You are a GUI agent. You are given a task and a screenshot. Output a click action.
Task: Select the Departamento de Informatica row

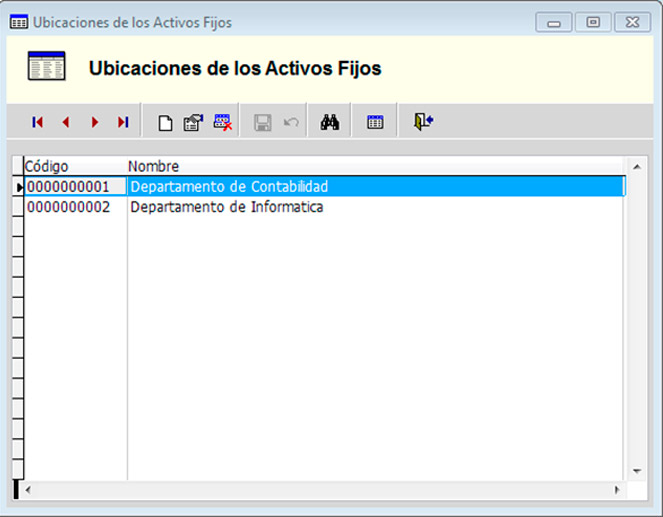click(227, 207)
